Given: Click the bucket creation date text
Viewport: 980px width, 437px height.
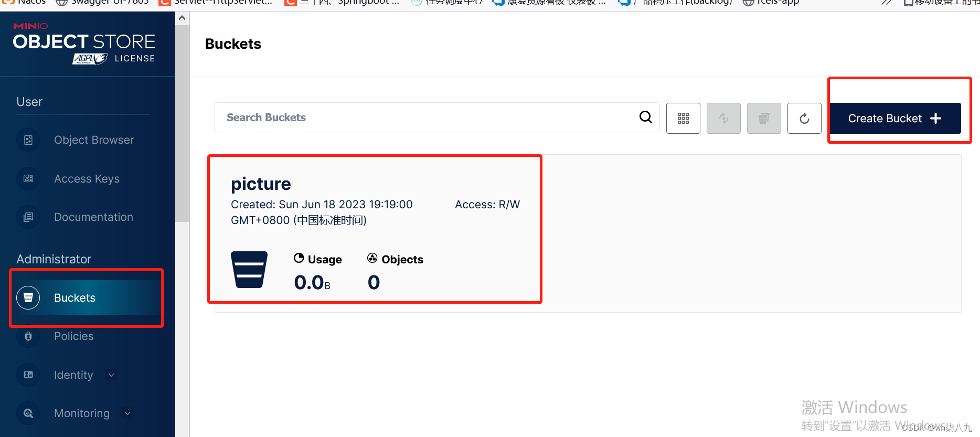Looking at the screenshot, I should pyautogui.click(x=322, y=212).
